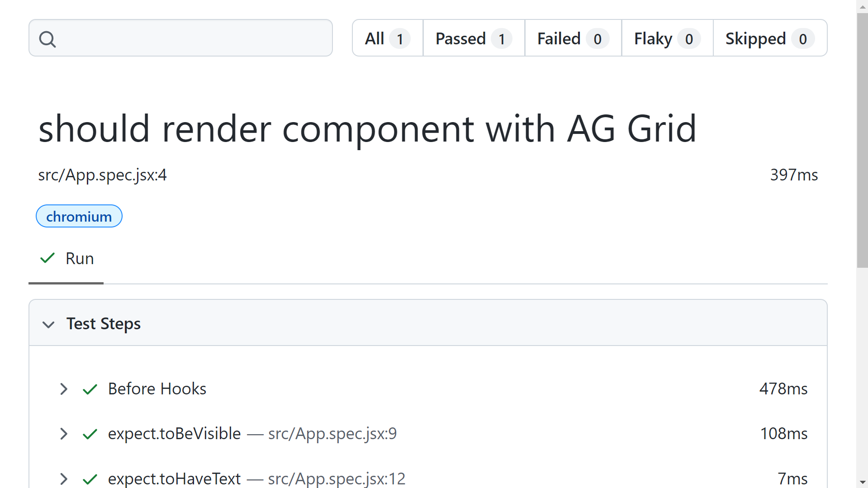The image size is (868, 488).
Task: Click the checkmark icon next to expect.toHaveText
Action: (x=90, y=479)
